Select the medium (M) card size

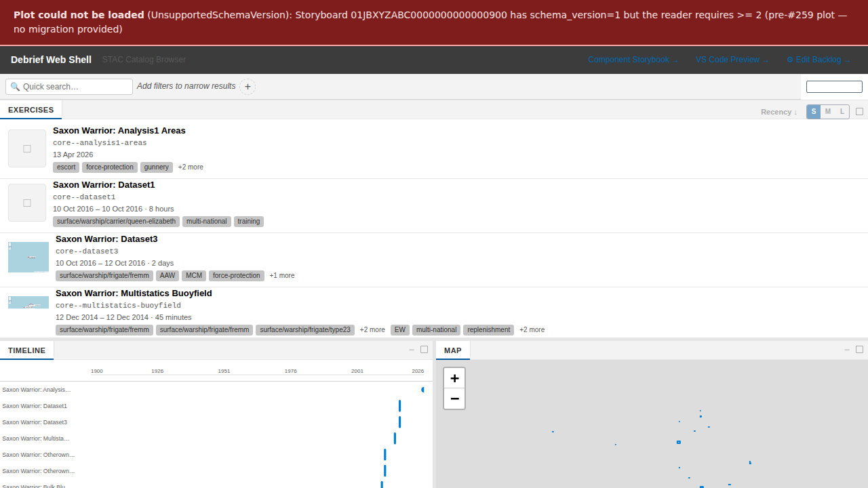point(828,112)
